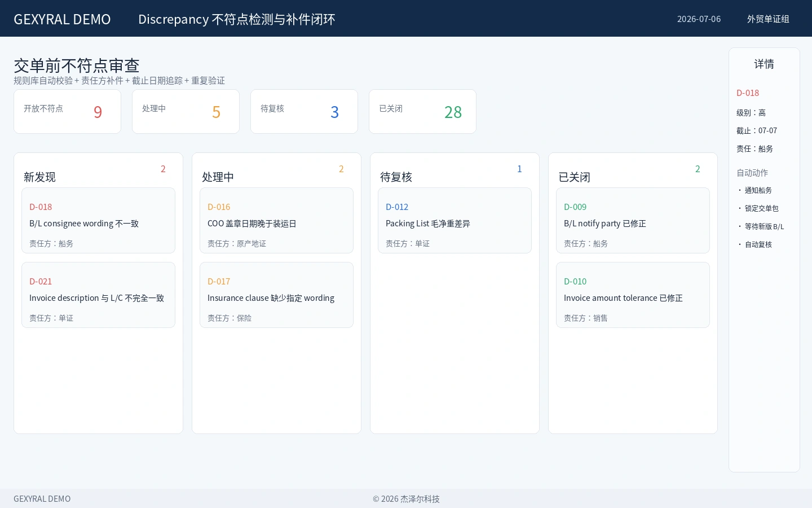Viewport: 812px width, 508px height.
Task: Click the 自动动作 section label
Action: point(752,173)
